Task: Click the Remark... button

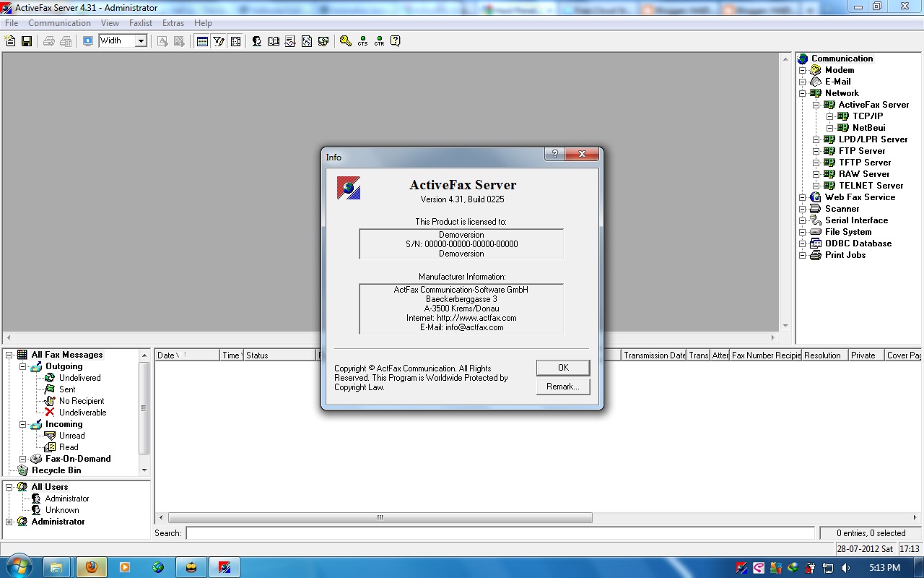Action: pyautogui.click(x=563, y=387)
